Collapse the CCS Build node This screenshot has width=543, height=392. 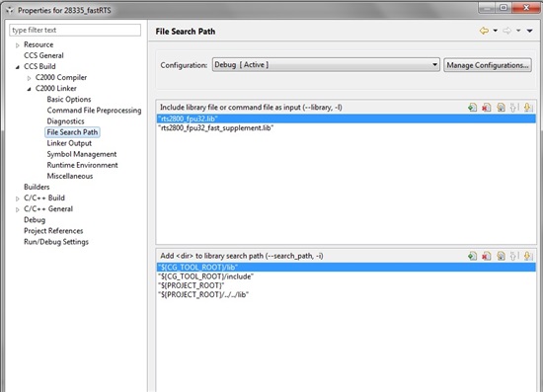point(18,67)
